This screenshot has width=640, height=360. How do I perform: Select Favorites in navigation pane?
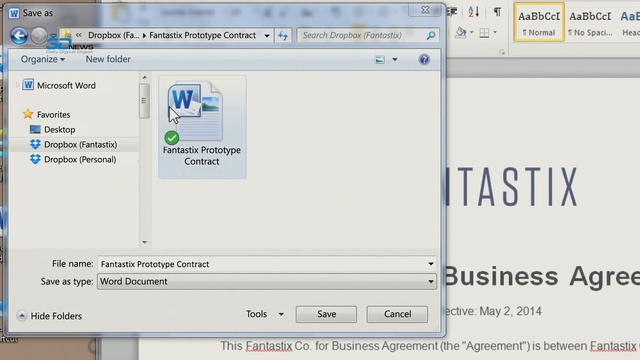[x=53, y=115]
